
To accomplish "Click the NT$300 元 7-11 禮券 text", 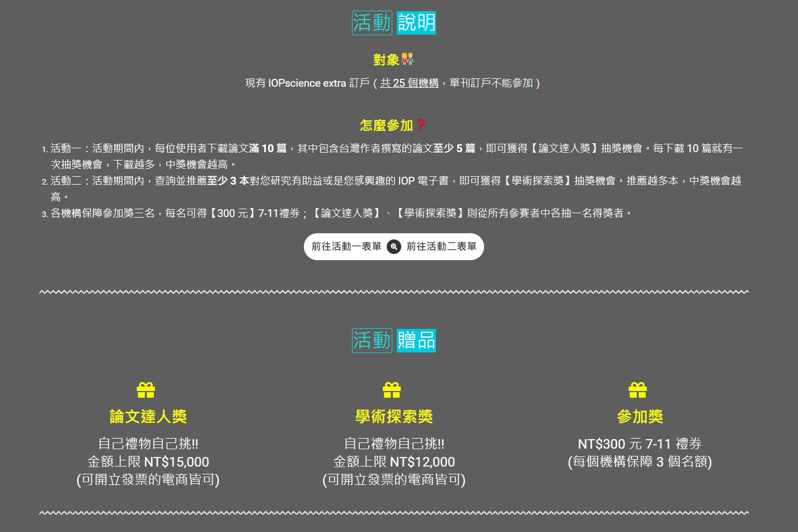I will [640, 444].
